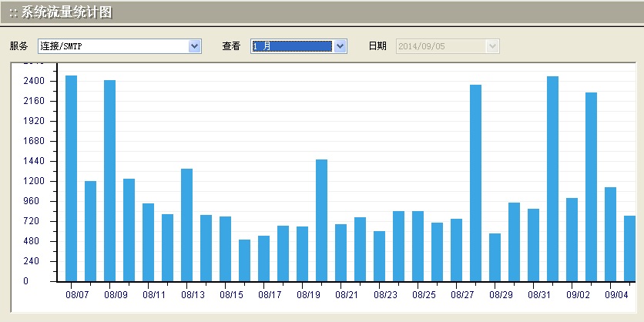The height and width of the screenshot is (322, 644).
Task: Select the tall 08/09 bar in chart
Action: [109, 181]
